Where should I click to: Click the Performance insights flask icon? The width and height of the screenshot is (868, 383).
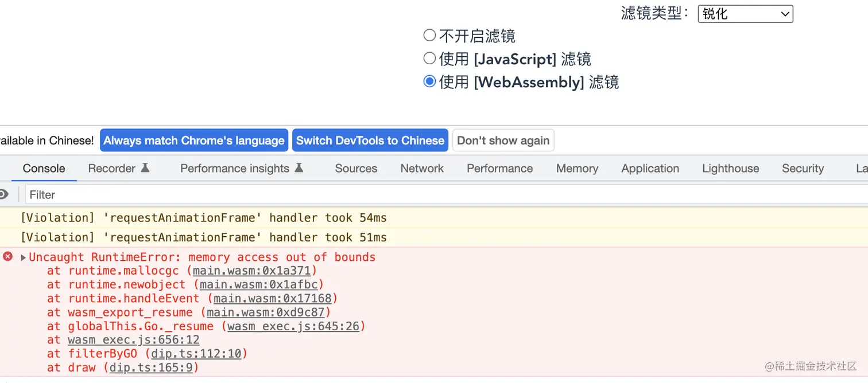(x=299, y=168)
